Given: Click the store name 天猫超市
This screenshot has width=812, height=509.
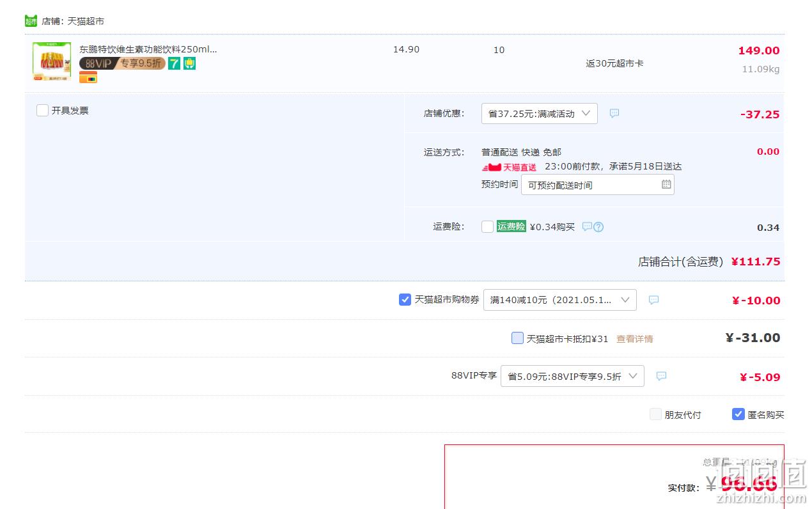Looking at the screenshot, I should coord(86,21).
